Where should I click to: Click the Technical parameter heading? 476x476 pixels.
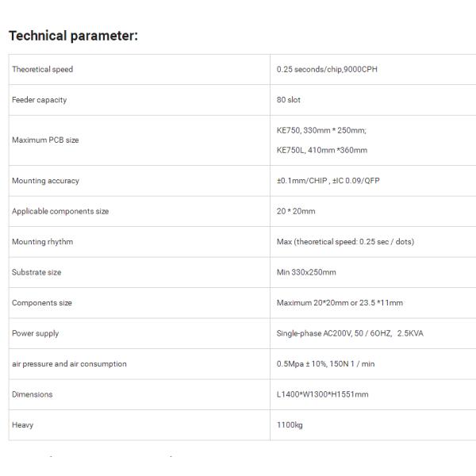[73, 36]
